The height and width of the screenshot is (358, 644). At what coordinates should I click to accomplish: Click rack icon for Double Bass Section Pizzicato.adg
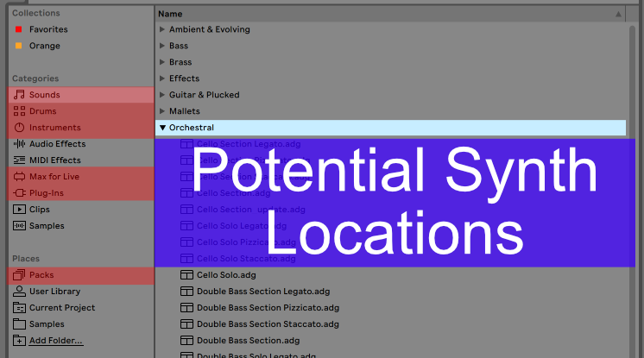[186, 307]
